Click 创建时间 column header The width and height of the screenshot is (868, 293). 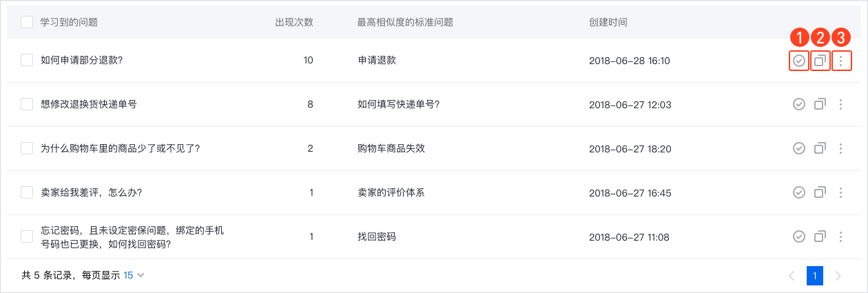click(x=608, y=22)
